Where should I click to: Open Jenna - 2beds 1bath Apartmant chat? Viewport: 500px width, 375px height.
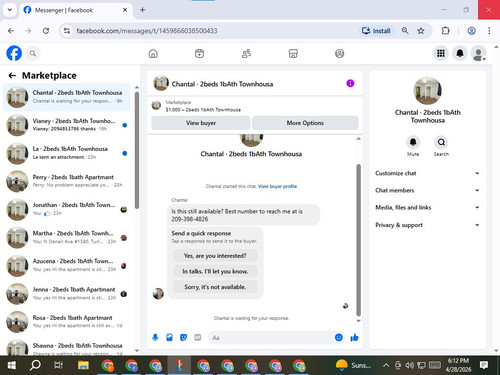pyautogui.click(x=67, y=293)
